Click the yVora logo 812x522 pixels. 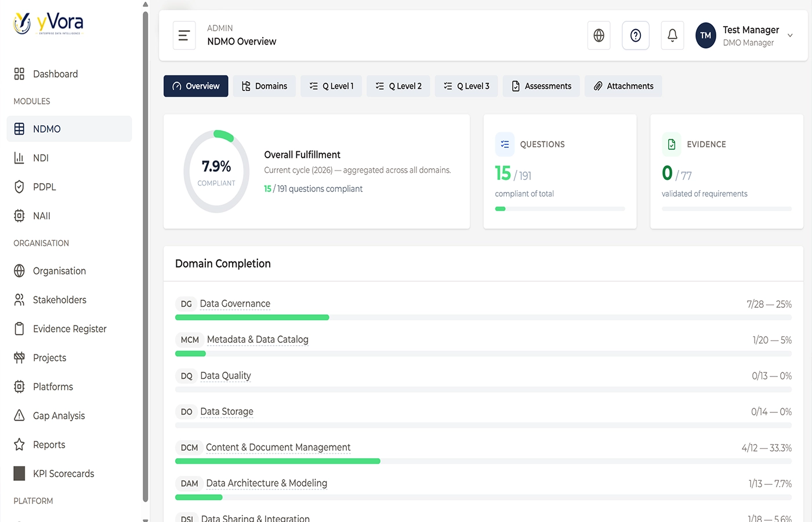point(48,23)
